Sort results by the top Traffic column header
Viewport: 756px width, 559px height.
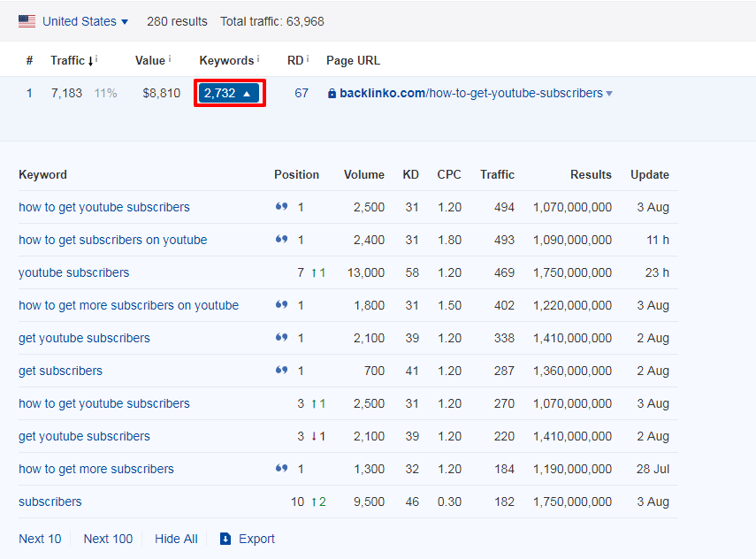pos(67,61)
